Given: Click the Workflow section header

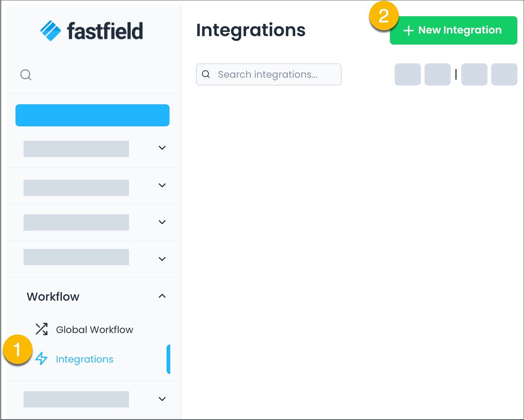Looking at the screenshot, I should (53, 296).
